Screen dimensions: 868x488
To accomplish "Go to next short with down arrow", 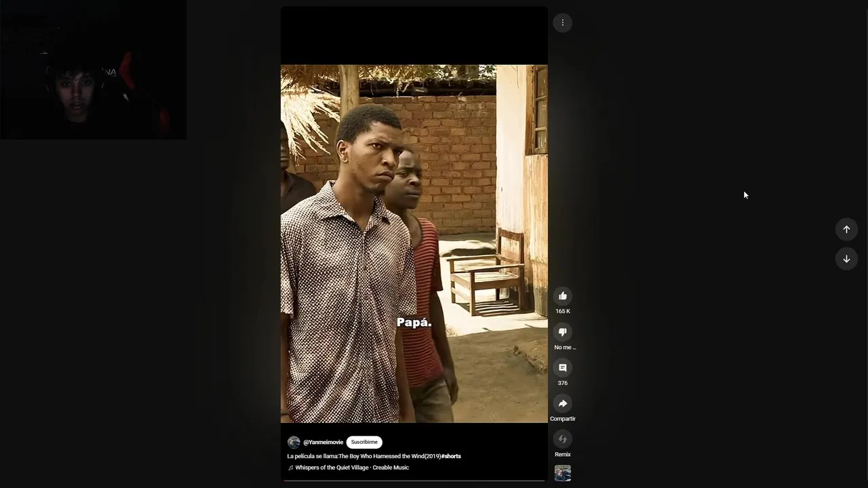I will 846,259.
